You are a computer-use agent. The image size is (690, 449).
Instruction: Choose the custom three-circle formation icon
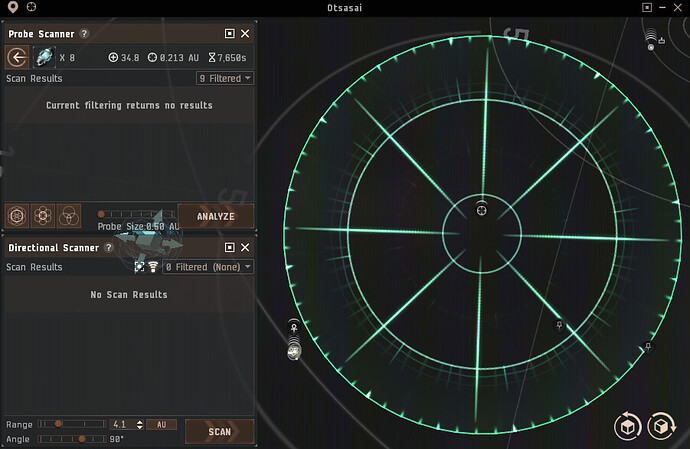coord(69,216)
